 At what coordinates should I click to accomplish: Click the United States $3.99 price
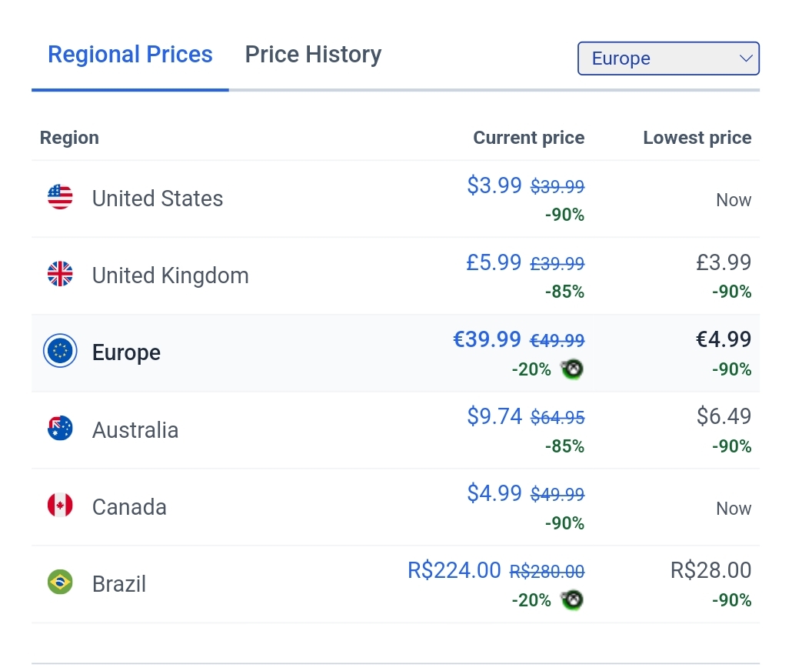click(x=494, y=185)
